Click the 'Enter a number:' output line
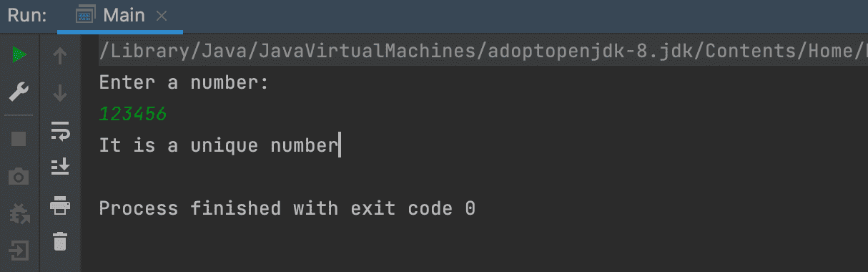The image size is (868, 272). [184, 83]
